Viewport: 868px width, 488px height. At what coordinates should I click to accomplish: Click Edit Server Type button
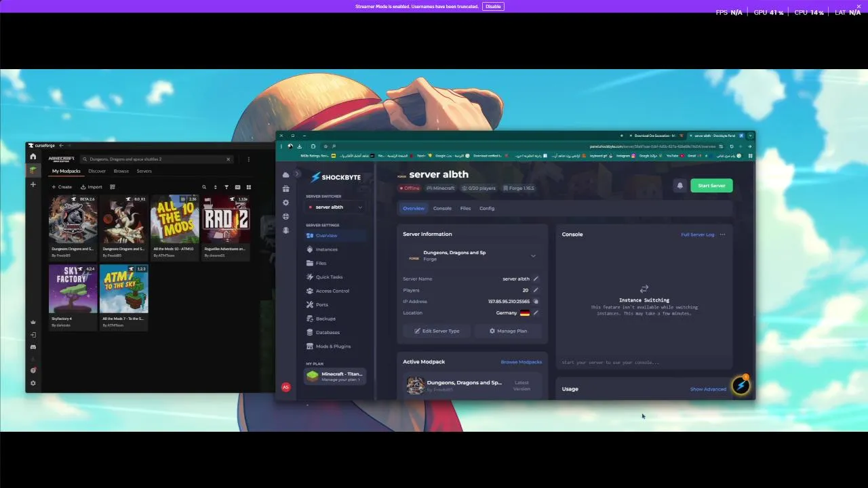[x=437, y=331]
